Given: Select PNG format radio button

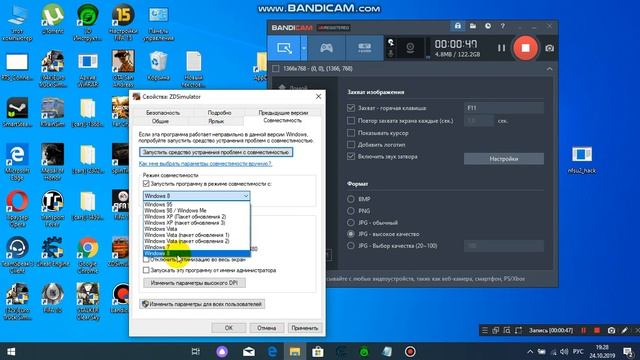Looking at the screenshot, I should 351,211.
